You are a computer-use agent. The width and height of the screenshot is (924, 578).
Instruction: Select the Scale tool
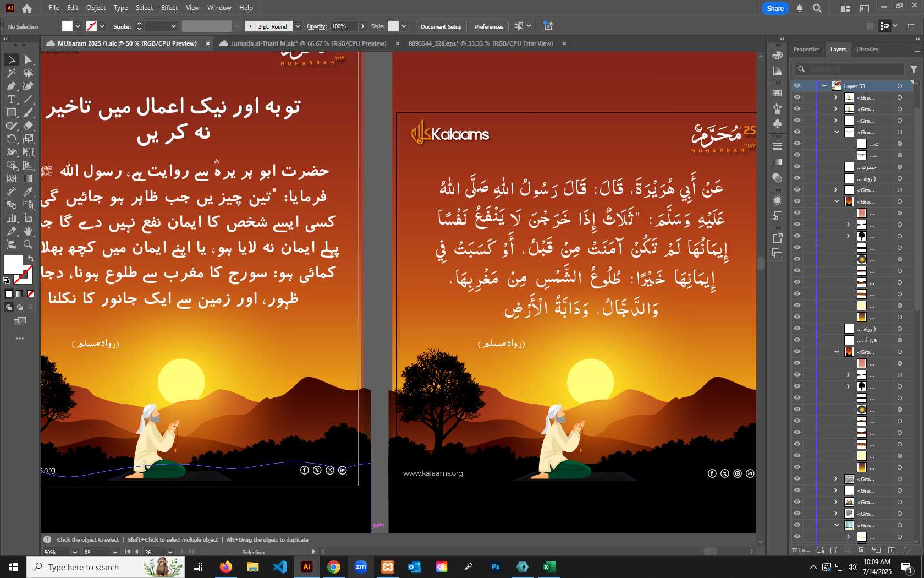click(29, 139)
